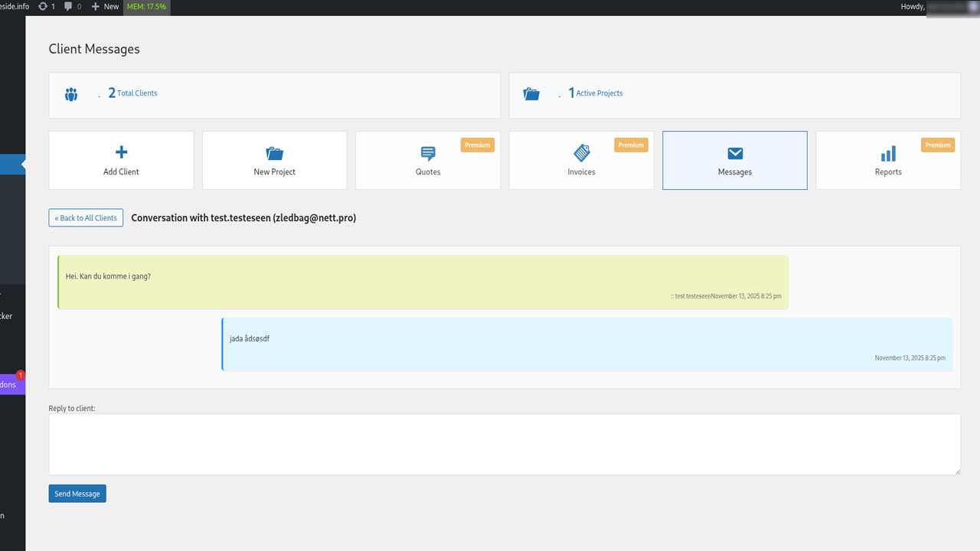Open the Invoices tag icon
980x551 pixels.
[581, 153]
